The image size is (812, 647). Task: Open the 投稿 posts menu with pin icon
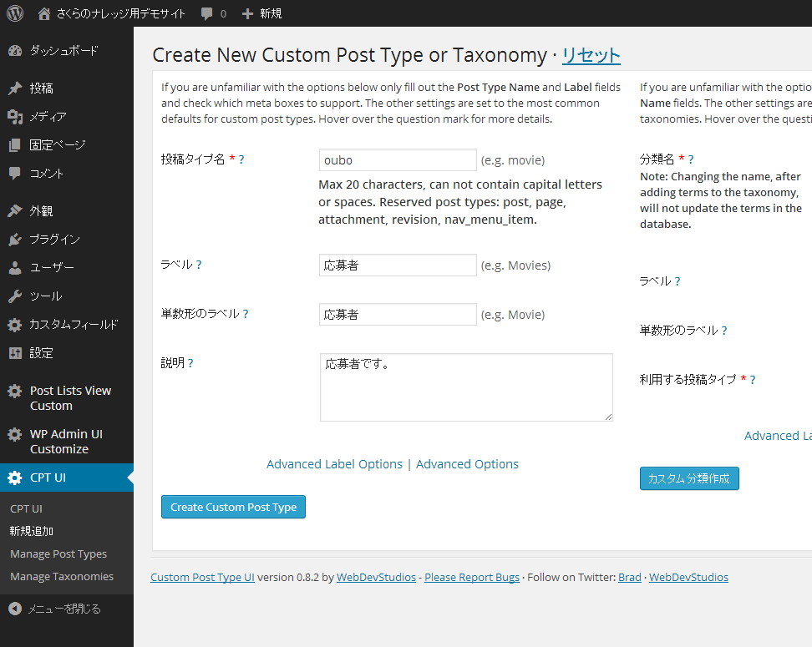[x=41, y=88]
